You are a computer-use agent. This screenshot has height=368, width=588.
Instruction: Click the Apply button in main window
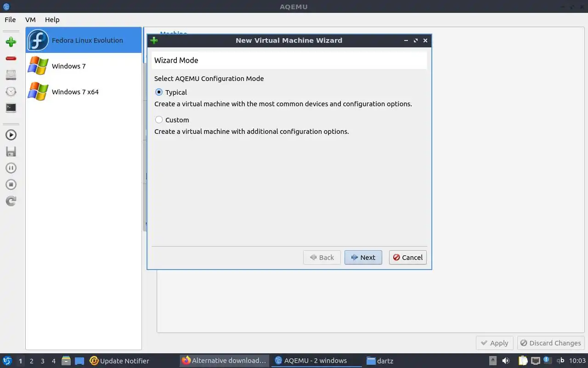495,343
